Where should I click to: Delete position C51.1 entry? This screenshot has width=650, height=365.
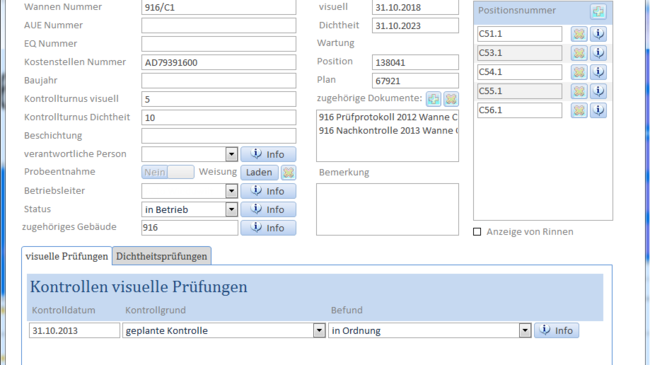(579, 34)
